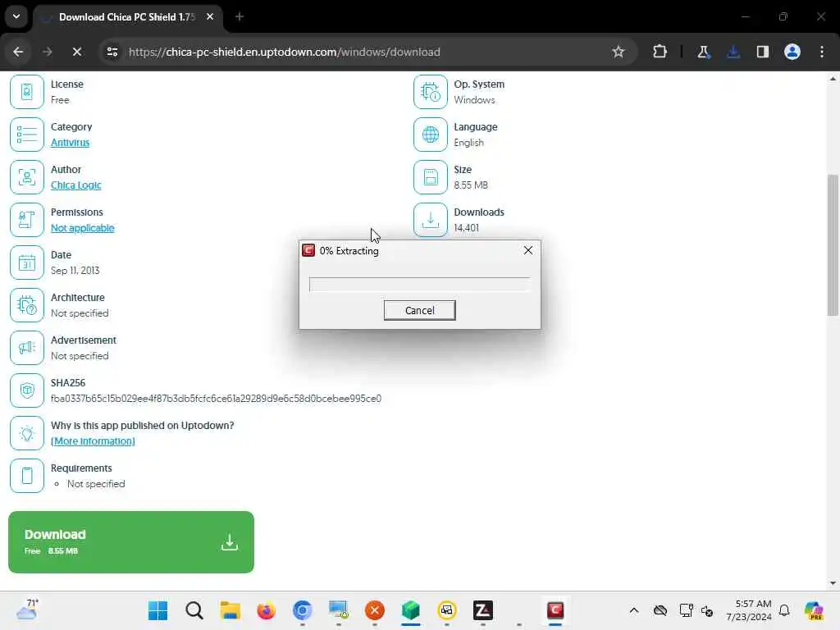Click the page vertical scrollbar thumb
Screen dimensions: 840x630
click(x=833, y=244)
